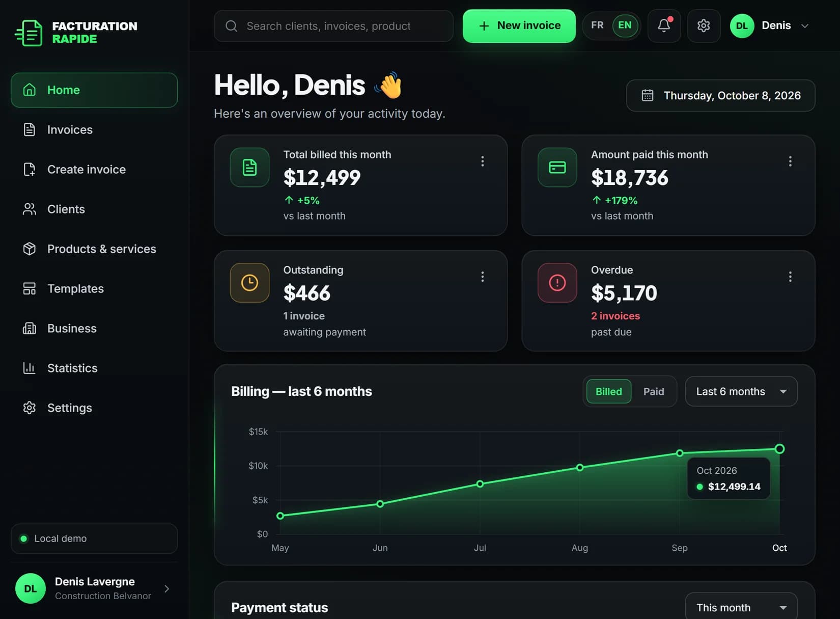
Task: Click the New invoice button
Action: point(519,26)
